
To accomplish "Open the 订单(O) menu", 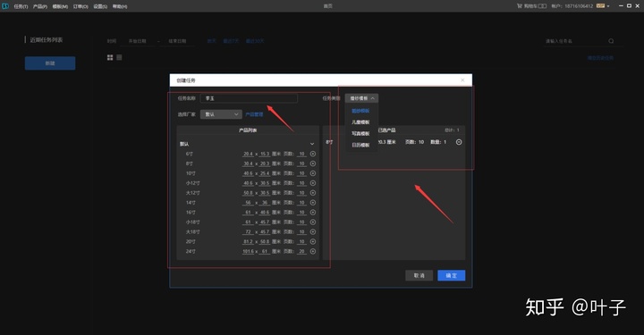I will point(80,6).
